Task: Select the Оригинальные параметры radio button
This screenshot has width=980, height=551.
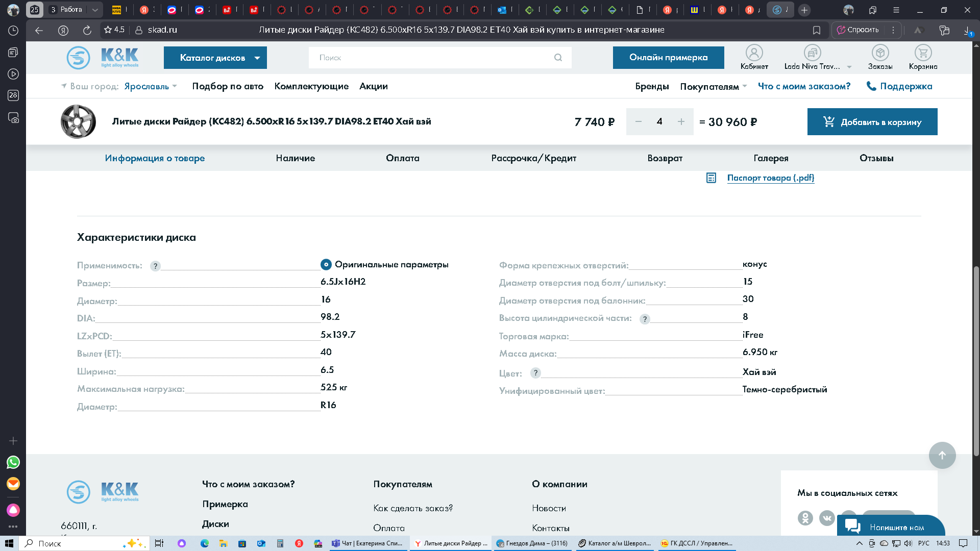Action: [326, 265]
